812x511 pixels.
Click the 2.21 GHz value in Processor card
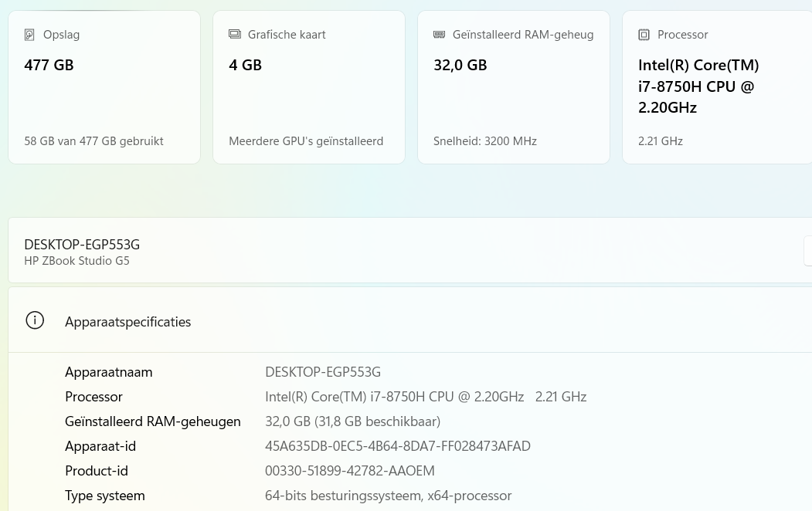(x=661, y=141)
